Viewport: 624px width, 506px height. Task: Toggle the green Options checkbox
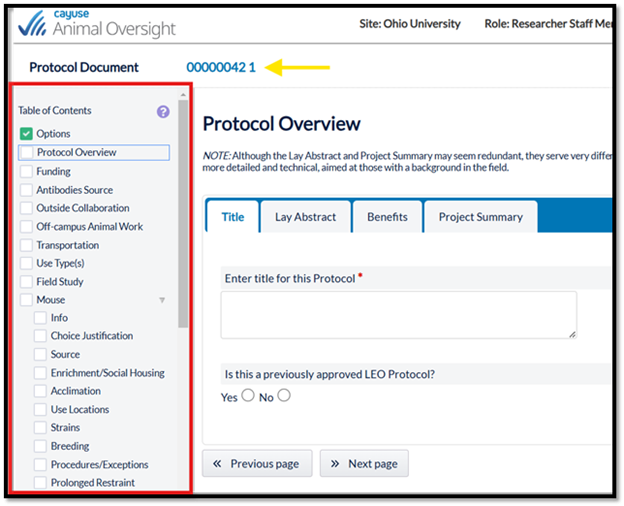click(27, 134)
